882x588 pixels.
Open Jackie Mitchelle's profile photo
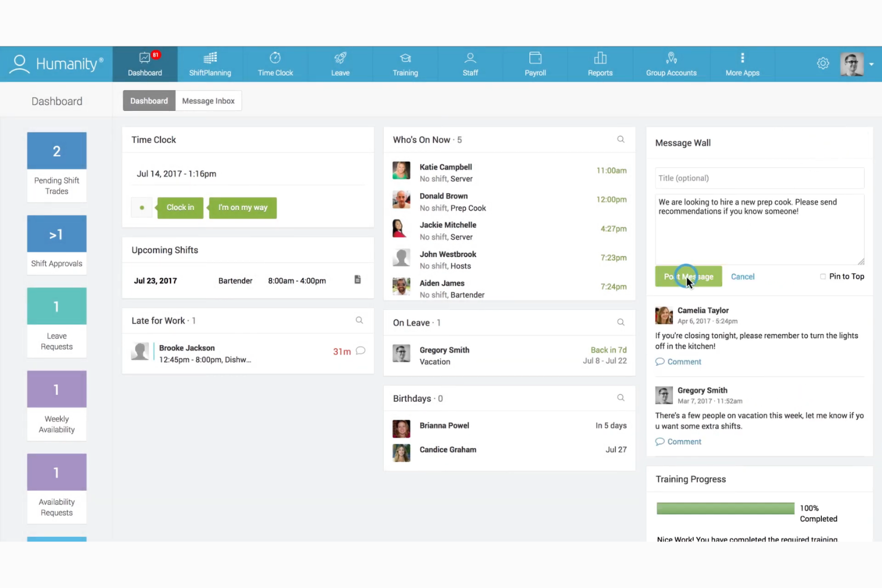[401, 229]
